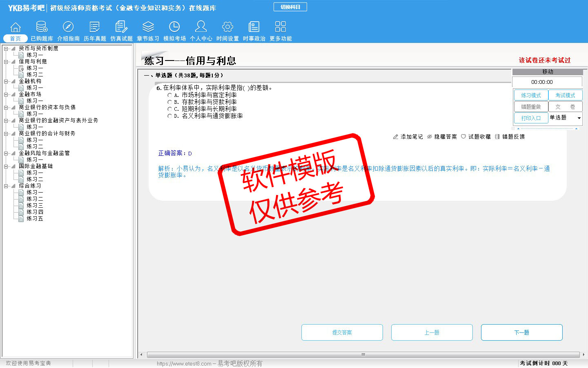Screen dimensions: 588x368
Task: Open the 时间设置 gear icon
Action: tap(227, 27)
